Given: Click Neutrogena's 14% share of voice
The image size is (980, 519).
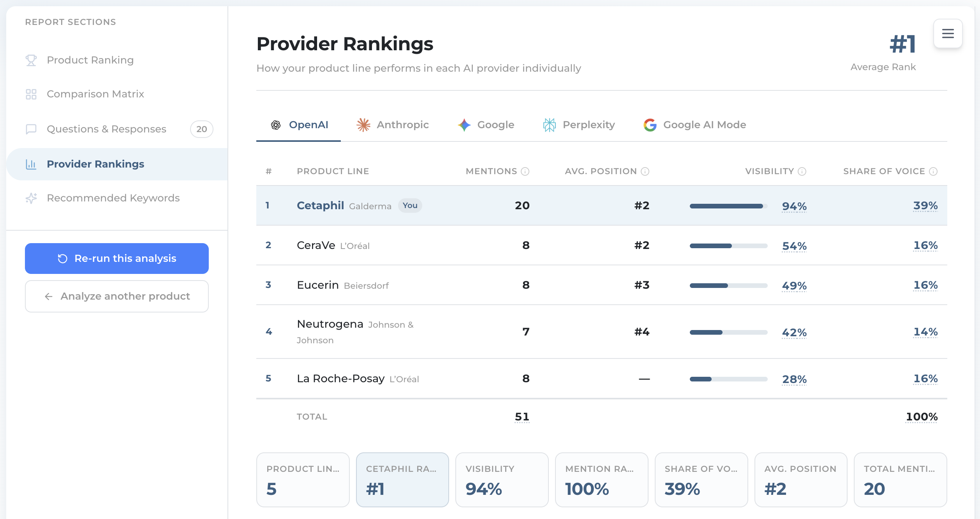Looking at the screenshot, I should coord(925,332).
